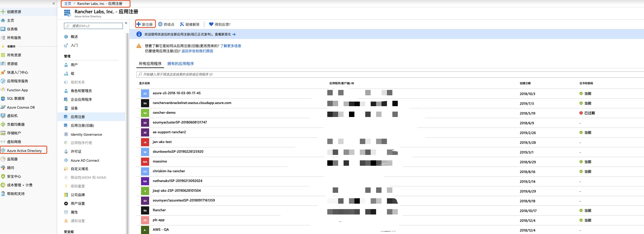Click the RA avatar of Rancher app
Image resolution: width=644 pixels, height=234 pixels.
(x=145, y=210)
